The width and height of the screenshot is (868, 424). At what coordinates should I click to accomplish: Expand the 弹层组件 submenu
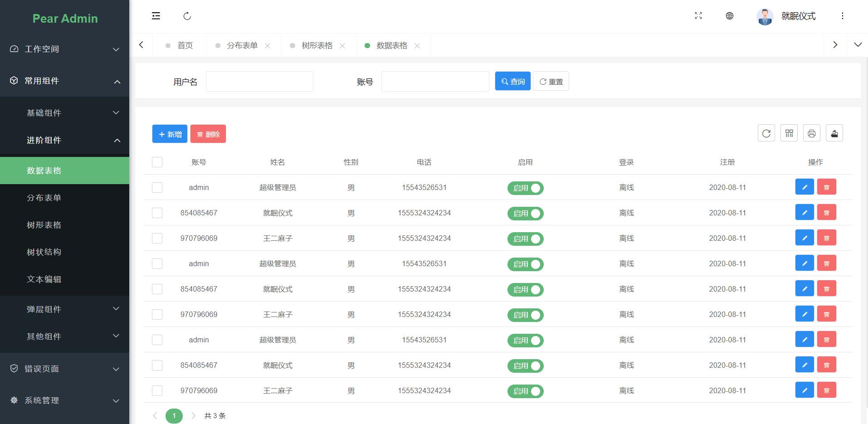(64, 309)
